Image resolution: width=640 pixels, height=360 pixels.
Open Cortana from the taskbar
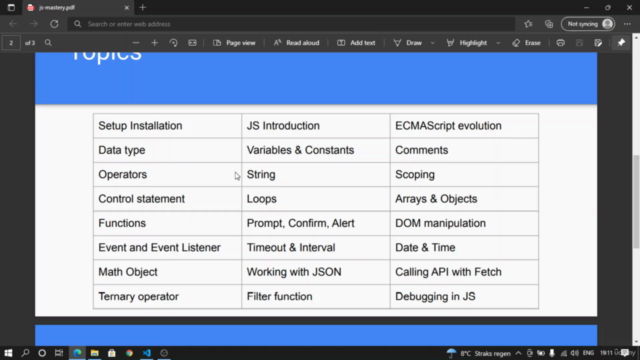tap(42, 353)
